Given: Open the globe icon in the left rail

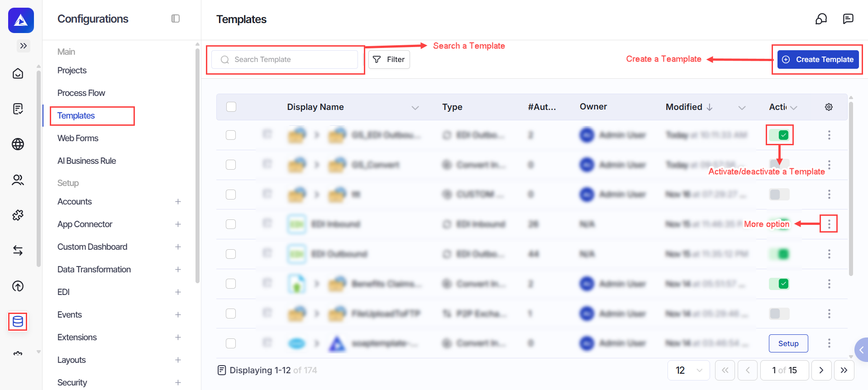Looking at the screenshot, I should (x=18, y=144).
